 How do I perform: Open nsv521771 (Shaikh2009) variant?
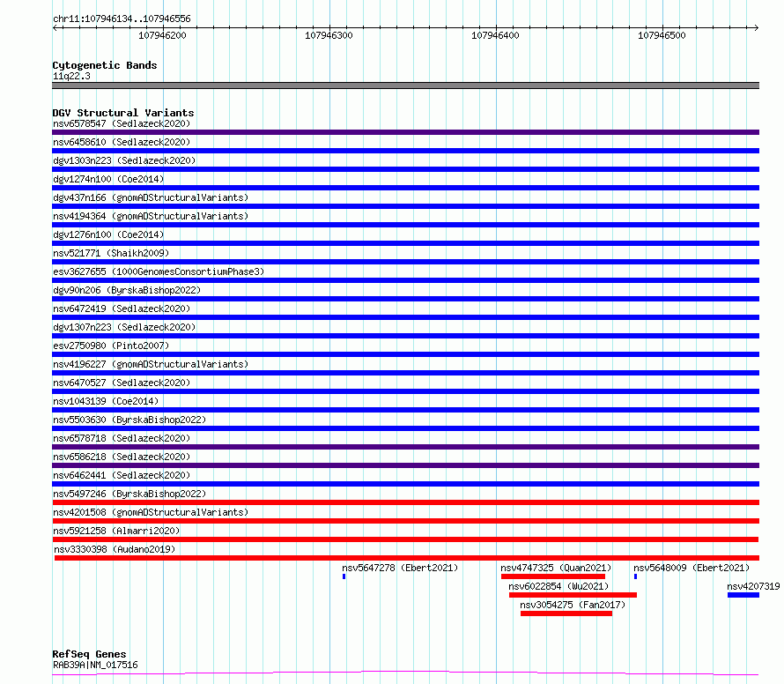click(111, 253)
